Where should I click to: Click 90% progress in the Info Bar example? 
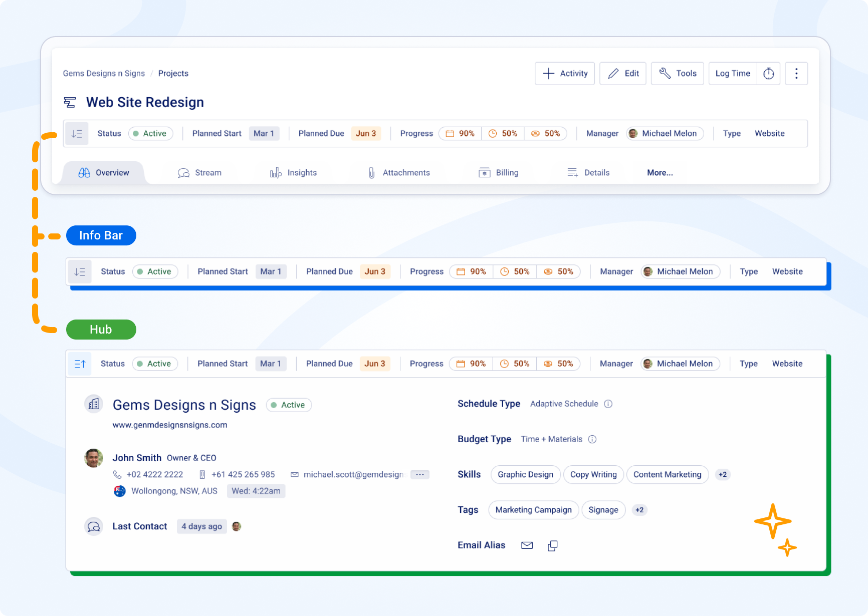coord(472,272)
